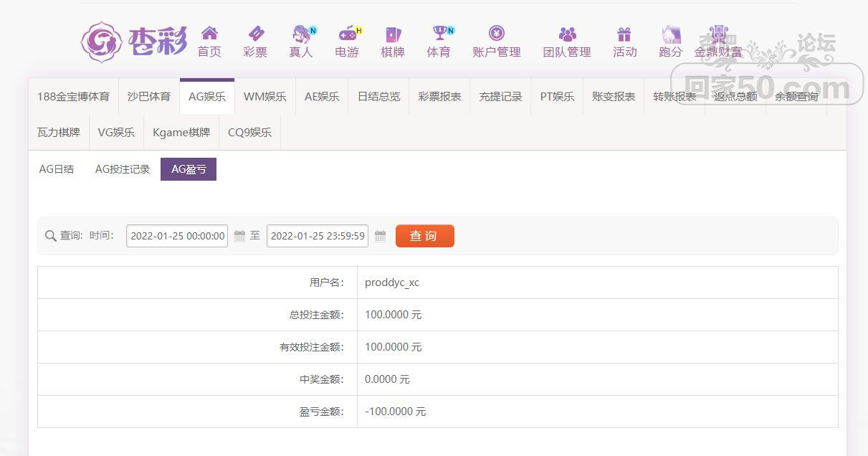This screenshot has height=456, width=868.
Task: Switch to VG娱乐 tab
Action: click(x=116, y=132)
